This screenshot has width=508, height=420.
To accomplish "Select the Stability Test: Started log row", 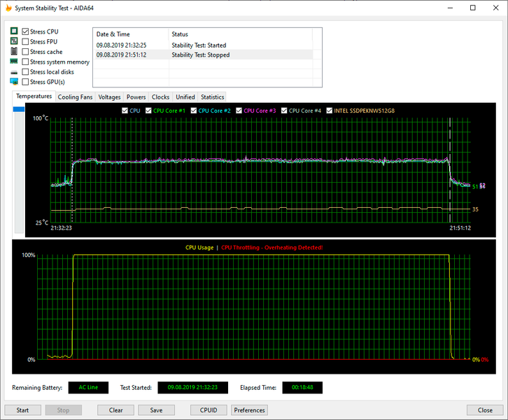I will (203, 45).
